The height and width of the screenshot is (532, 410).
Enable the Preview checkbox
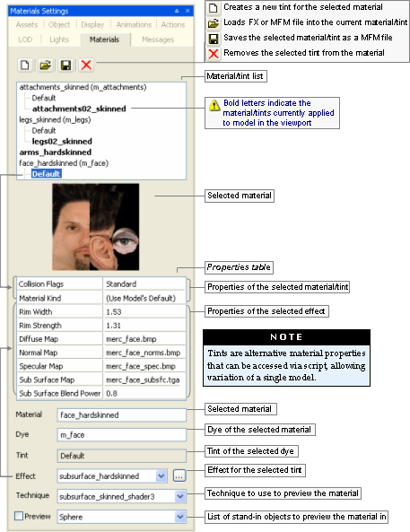click(19, 516)
